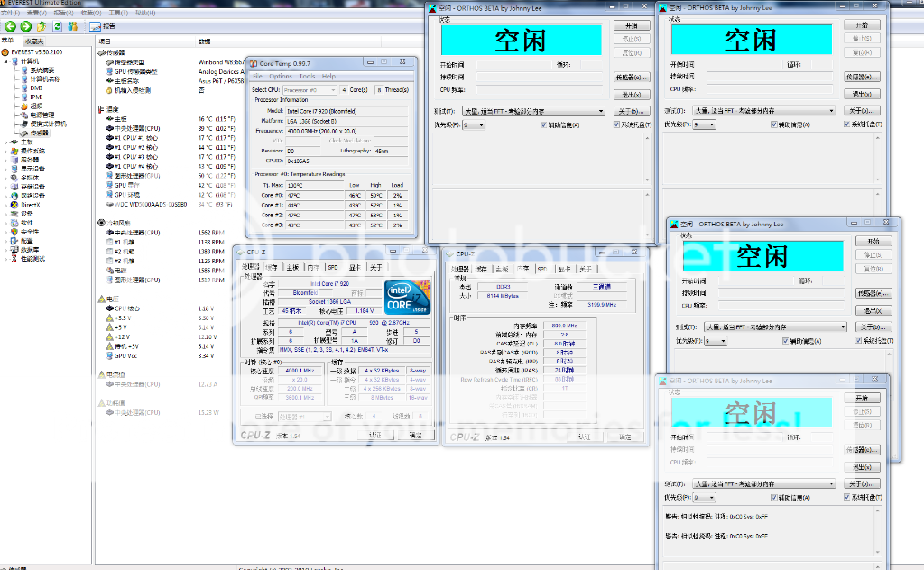This screenshot has height=570, width=924.
Task: Click the 项目 column header in EVEREST list
Action: pos(105,41)
